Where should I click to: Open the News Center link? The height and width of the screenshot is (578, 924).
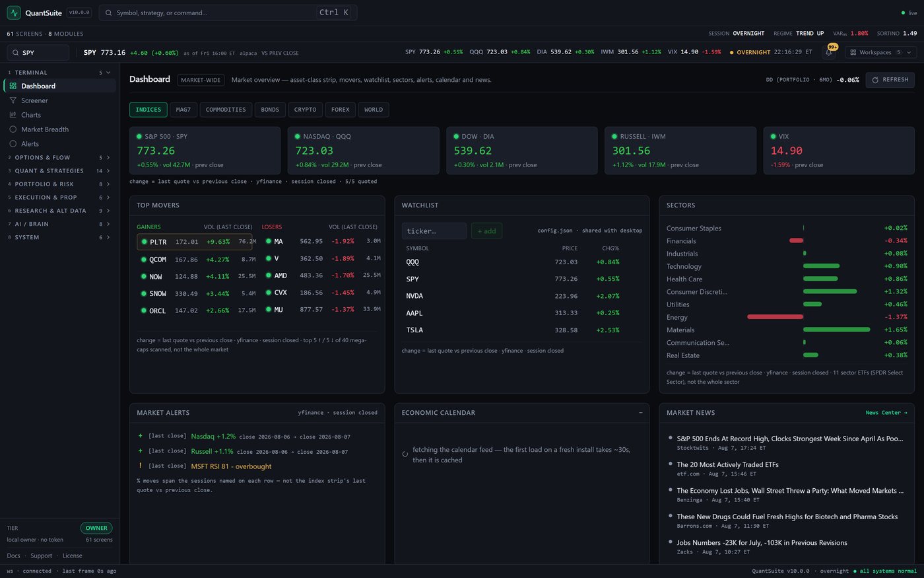tap(886, 413)
